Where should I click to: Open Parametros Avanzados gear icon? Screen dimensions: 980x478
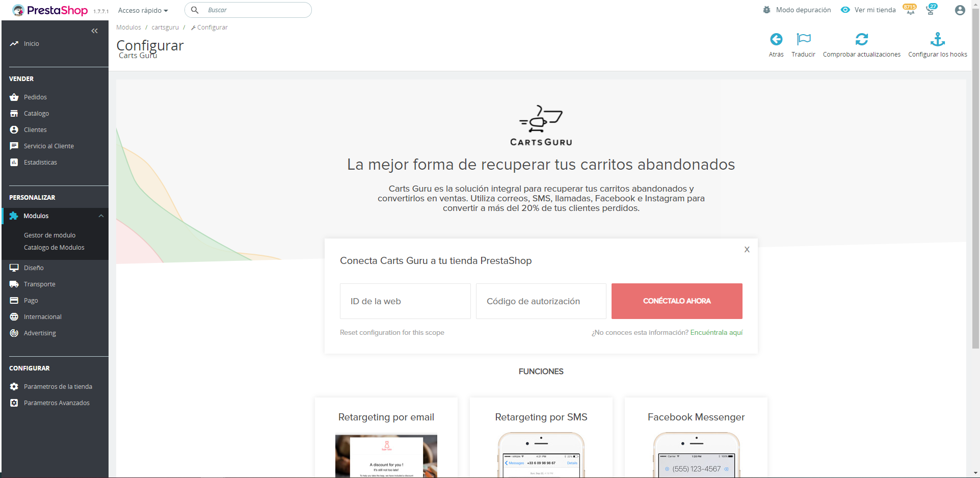(x=14, y=403)
